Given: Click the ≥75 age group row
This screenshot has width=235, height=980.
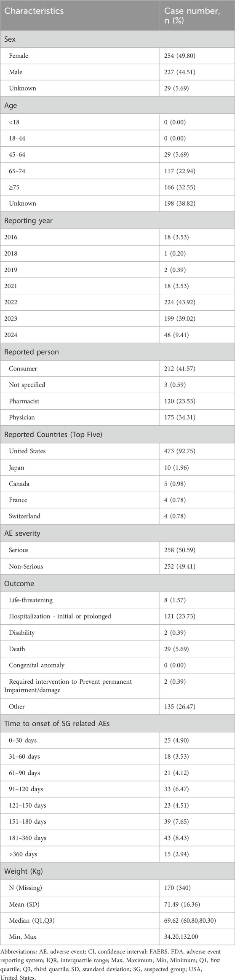Looking at the screenshot, I should point(117,187).
